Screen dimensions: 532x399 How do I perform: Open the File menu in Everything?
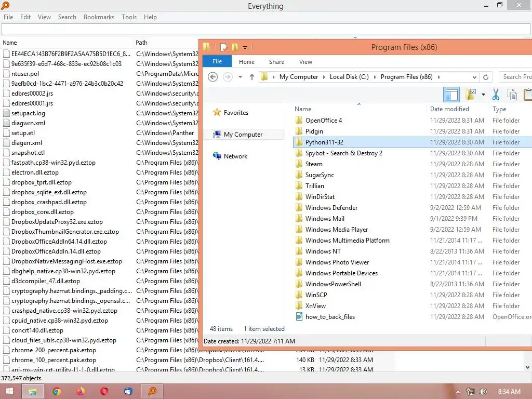coord(8,17)
